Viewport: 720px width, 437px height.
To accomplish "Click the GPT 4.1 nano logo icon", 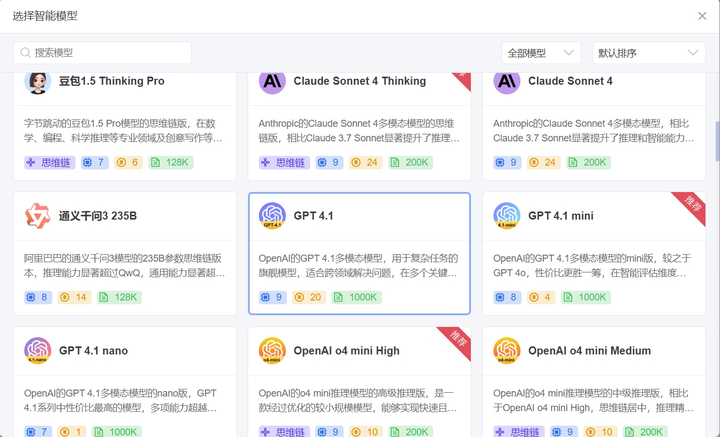I will coord(38,351).
